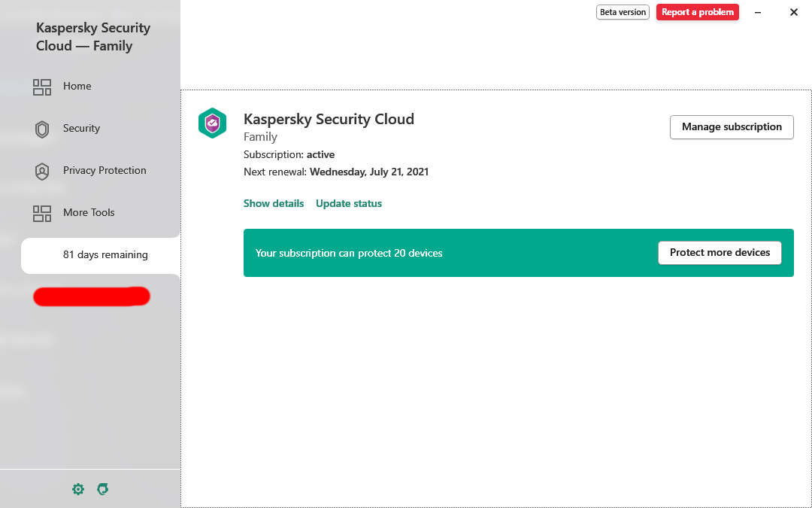Select the 81 days remaining tab
This screenshot has width=812, height=508.
click(105, 255)
